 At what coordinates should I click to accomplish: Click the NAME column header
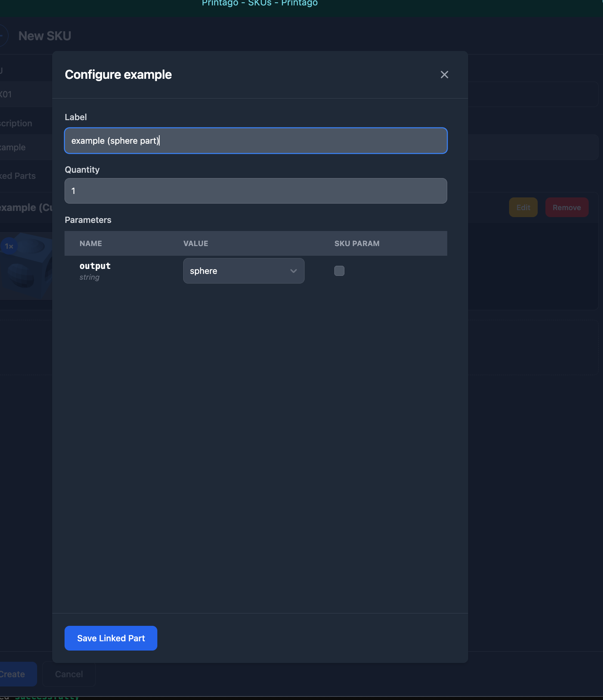click(91, 243)
